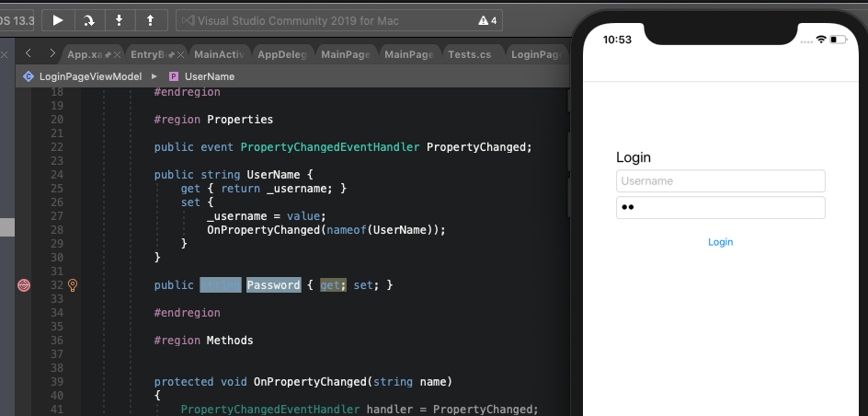Tap the blue Login link in simulator

click(x=720, y=242)
